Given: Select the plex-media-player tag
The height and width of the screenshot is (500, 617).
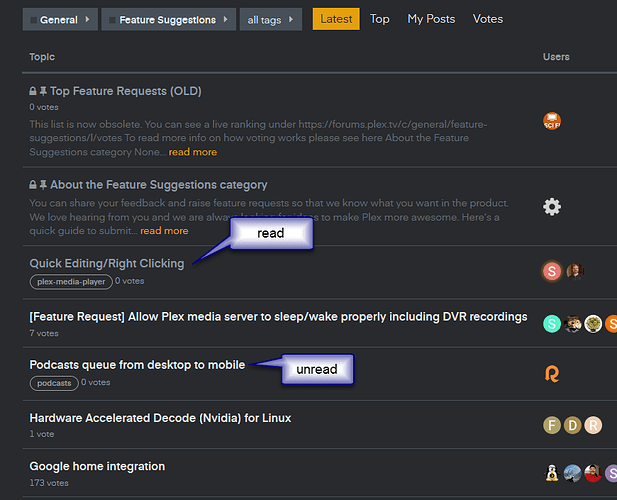Looking at the screenshot, I should coord(71,282).
